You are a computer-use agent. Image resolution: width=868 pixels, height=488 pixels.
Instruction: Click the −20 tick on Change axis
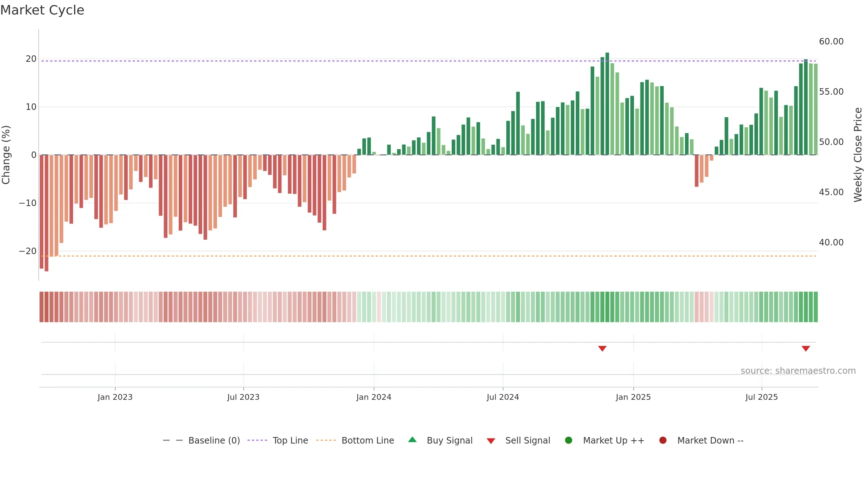28,251
